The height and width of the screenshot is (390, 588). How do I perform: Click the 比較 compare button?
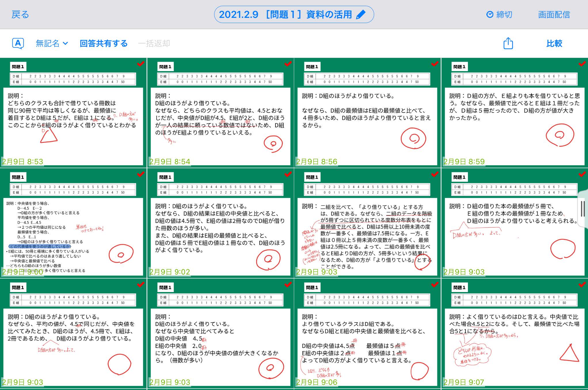[554, 43]
